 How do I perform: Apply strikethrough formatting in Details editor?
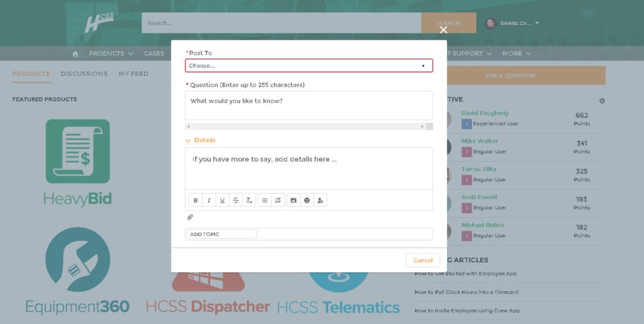point(236,201)
